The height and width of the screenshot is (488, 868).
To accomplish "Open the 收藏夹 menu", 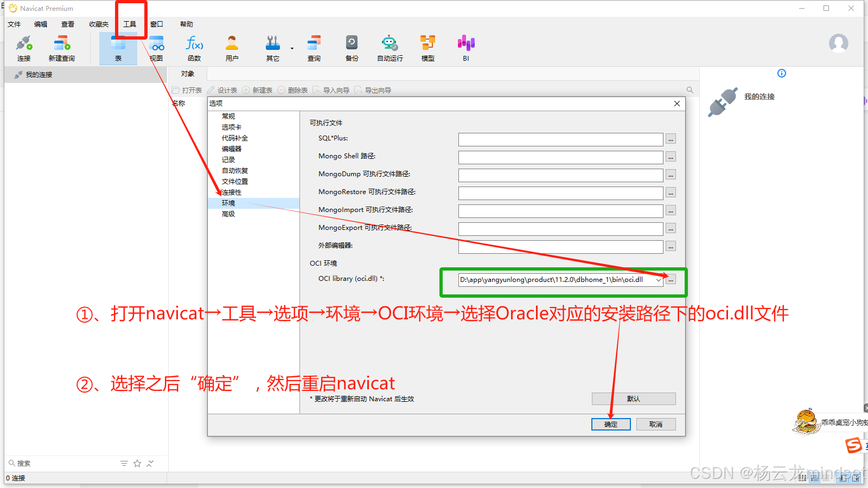I will click(x=99, y=24).
